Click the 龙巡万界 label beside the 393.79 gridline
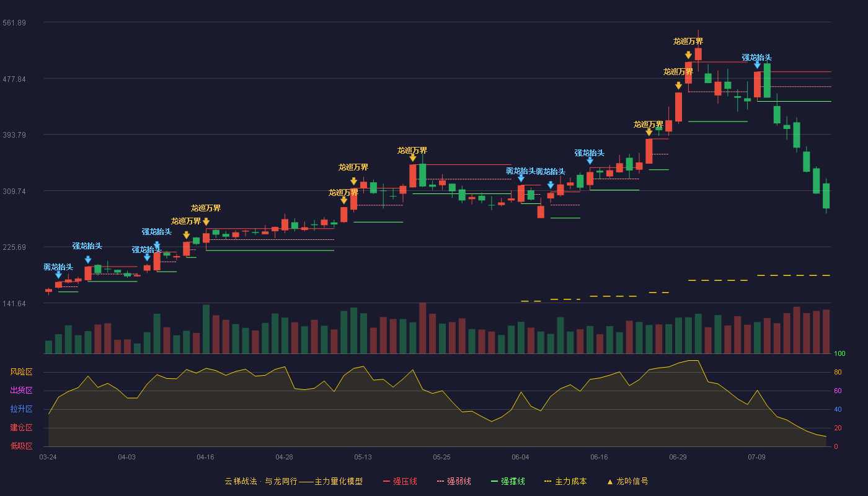 (x=649, y=125)
